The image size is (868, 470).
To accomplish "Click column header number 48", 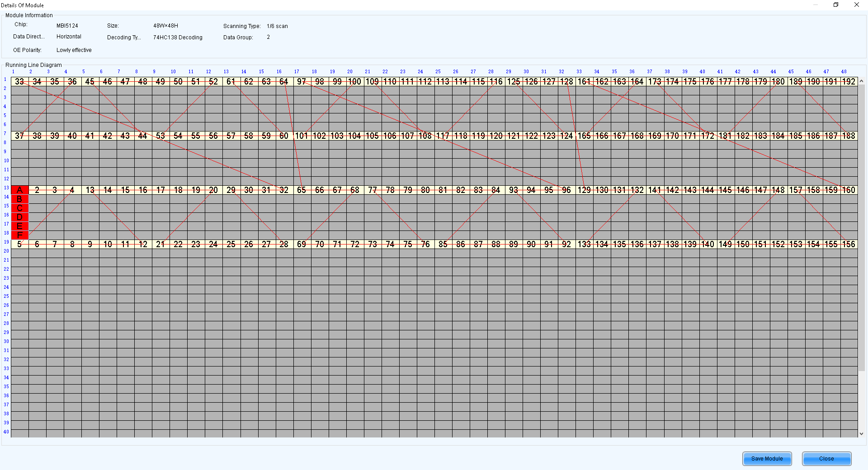I will (x=844, y=71).
